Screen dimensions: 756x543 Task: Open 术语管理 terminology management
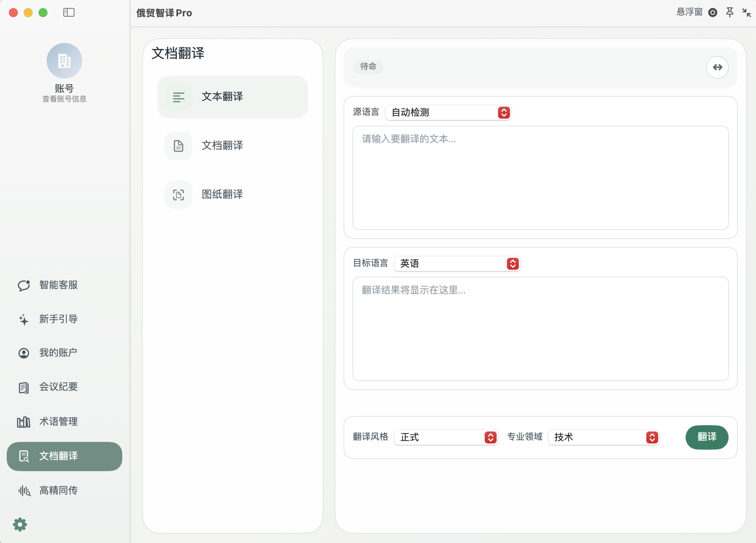point(58,422)
